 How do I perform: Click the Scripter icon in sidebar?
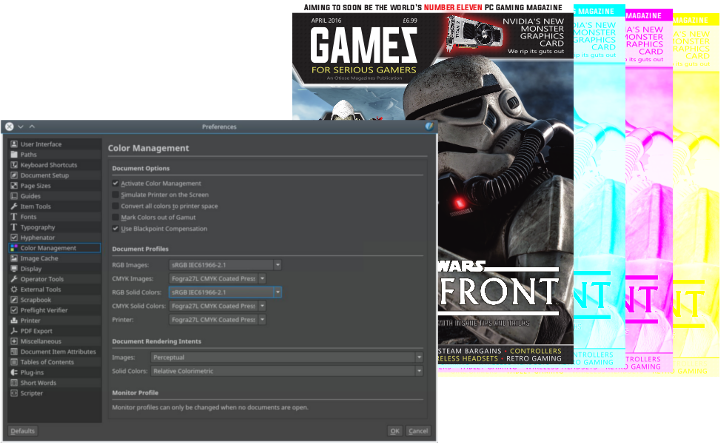(14, 393)
